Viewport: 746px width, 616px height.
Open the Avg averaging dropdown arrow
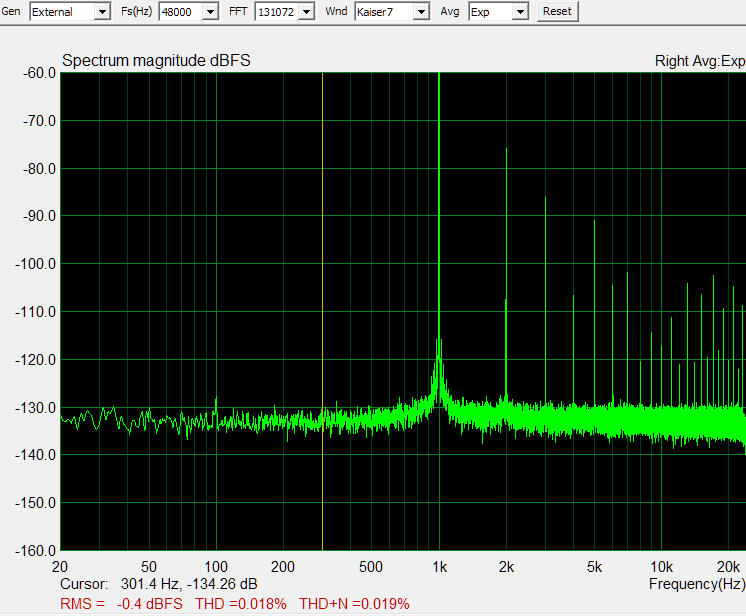(x=520, y=11)
